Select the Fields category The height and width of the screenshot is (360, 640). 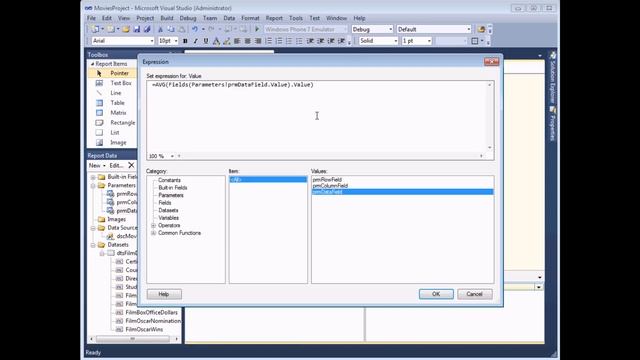pos(164,203)
